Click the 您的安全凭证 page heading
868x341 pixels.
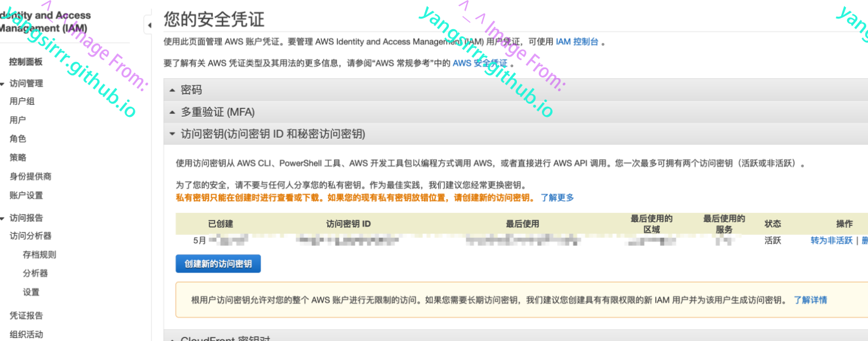214,19
